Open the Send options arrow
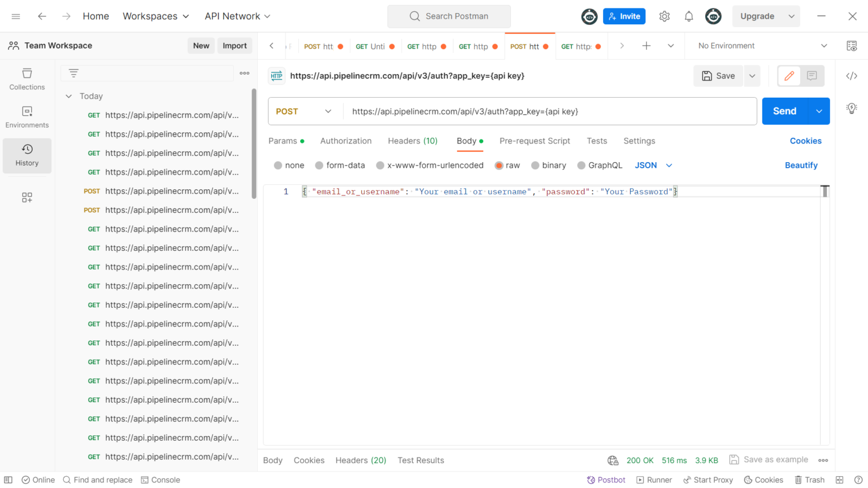Image resolution: width=868 pixels, height=488 pixels. point(819,111)
